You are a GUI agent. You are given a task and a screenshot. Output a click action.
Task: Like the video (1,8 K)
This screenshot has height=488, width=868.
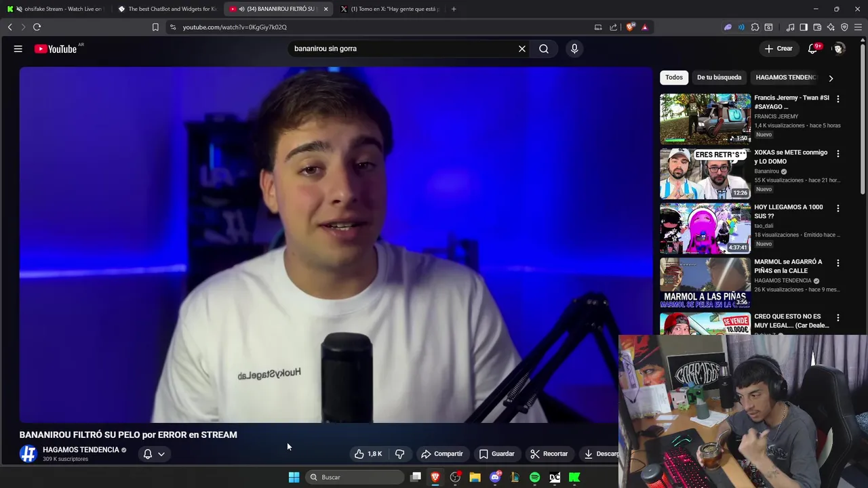[368, 454]
